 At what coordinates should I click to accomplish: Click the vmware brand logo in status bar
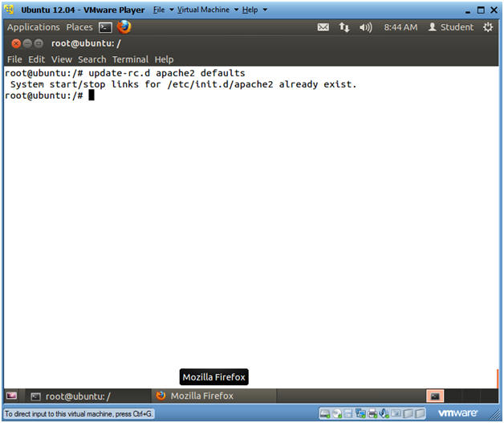pos(457,413)
